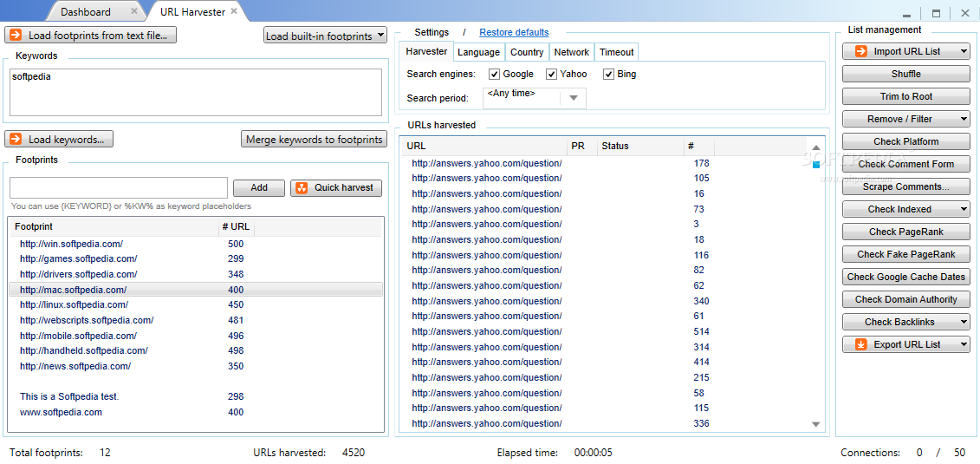Click Check Google Cache Dates button

pyautogui.click(x=905, y=277)
